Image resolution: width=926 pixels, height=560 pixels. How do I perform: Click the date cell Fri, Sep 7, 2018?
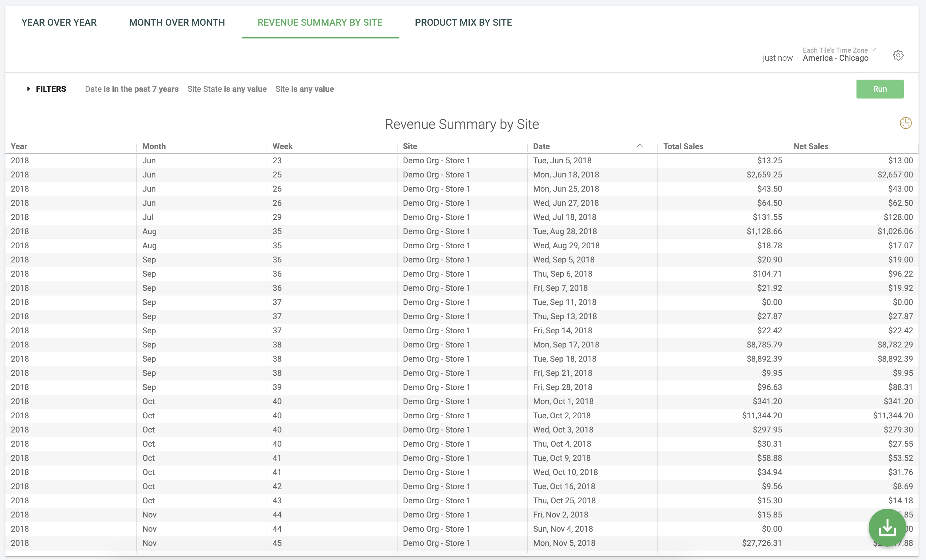[560, 288]
